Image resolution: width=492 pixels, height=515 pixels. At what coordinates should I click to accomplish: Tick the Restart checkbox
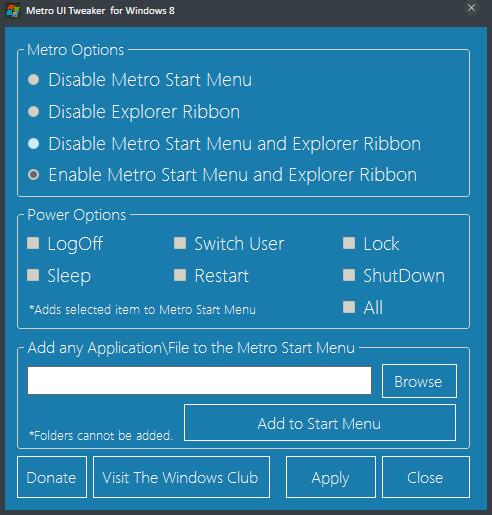coord(180,275)
